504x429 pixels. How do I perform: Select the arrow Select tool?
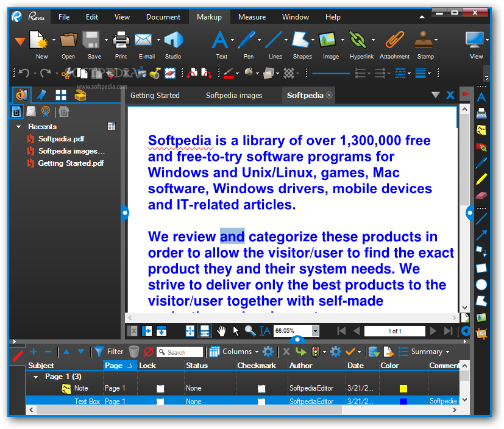[x=236, y=331]
